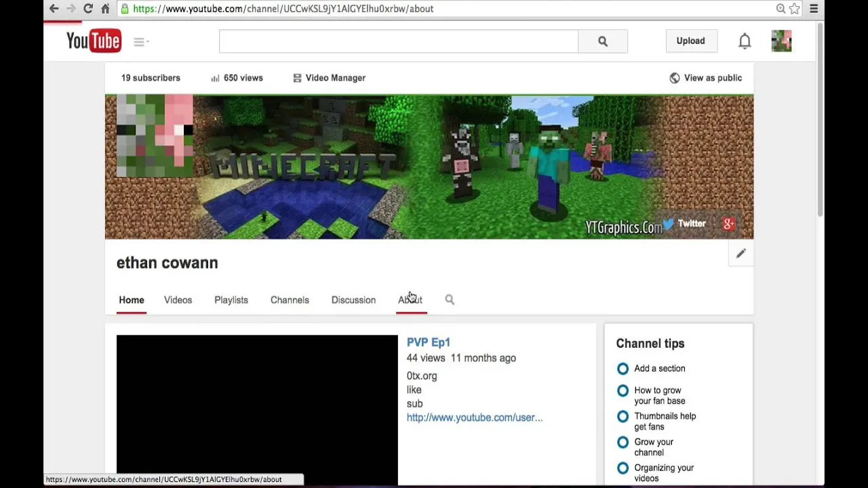Screen dimensions: 868x488
Task: Switch to the Videos tab
Action: tap(178, 300)
